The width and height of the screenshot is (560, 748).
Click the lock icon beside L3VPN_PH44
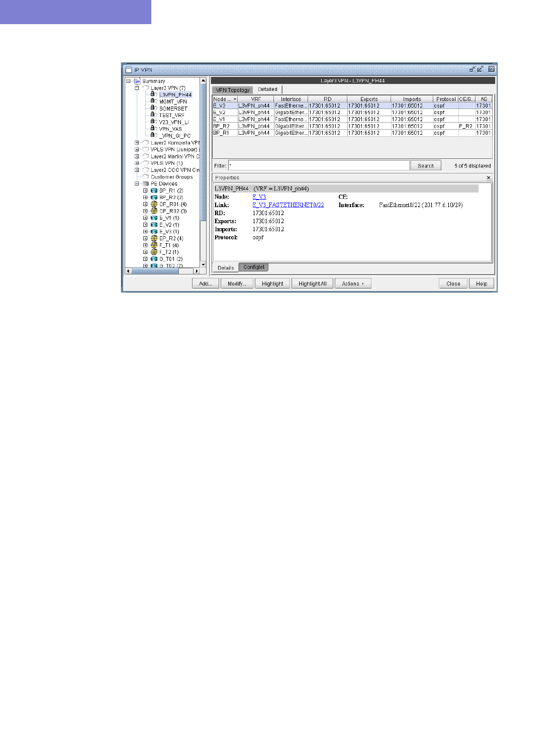point(154,95)
